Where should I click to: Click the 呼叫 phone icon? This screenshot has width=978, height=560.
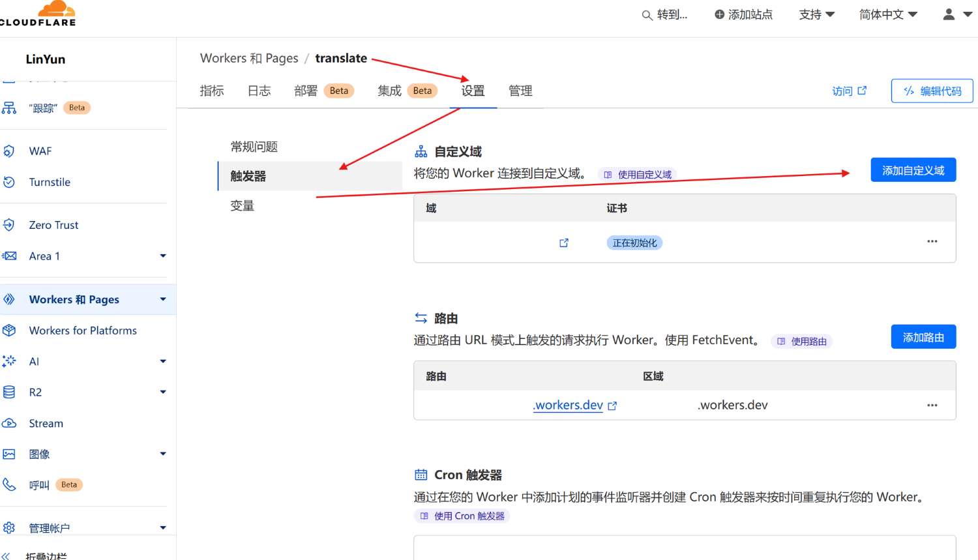click(9, 484)
